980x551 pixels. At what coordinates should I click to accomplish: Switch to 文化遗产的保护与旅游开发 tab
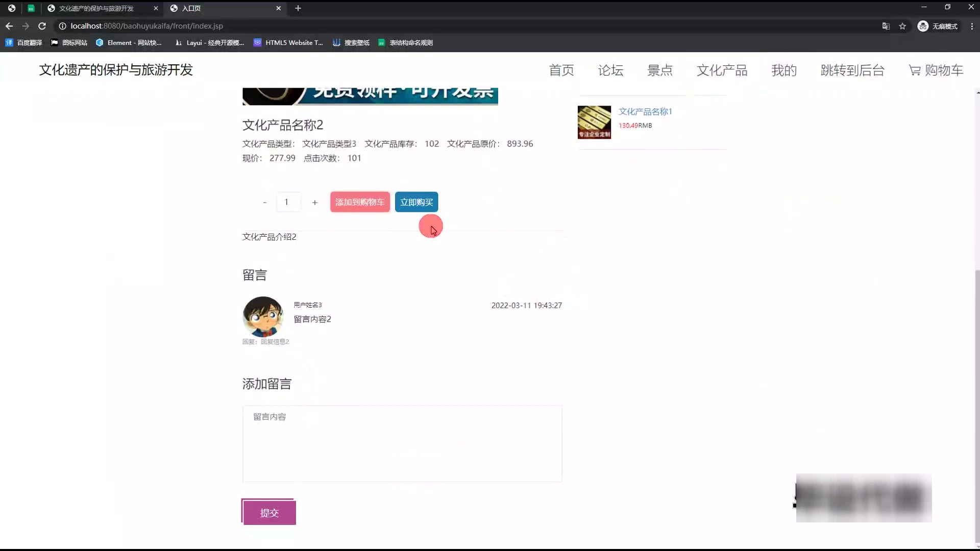tap(96, 8)
